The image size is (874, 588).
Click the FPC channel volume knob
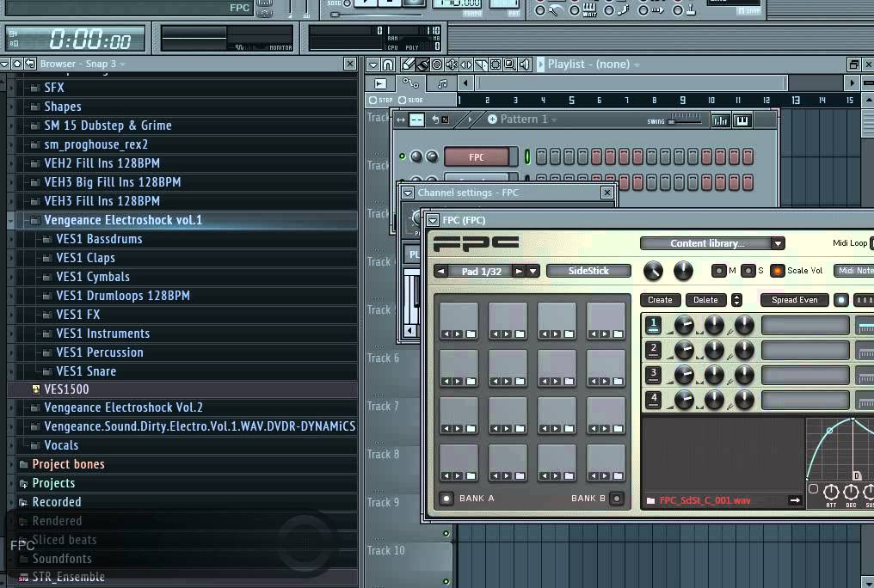click(x=432, y=157)
